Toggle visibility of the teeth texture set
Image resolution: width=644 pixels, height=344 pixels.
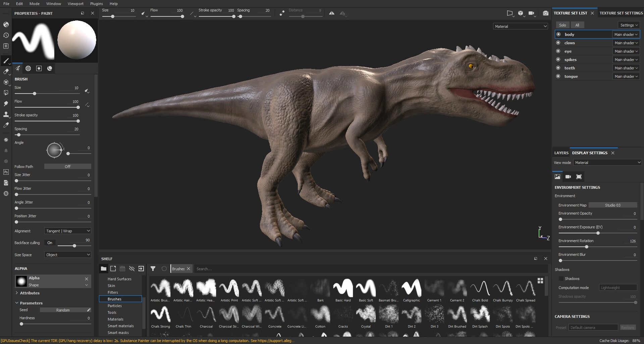click(x=558, y=68)
